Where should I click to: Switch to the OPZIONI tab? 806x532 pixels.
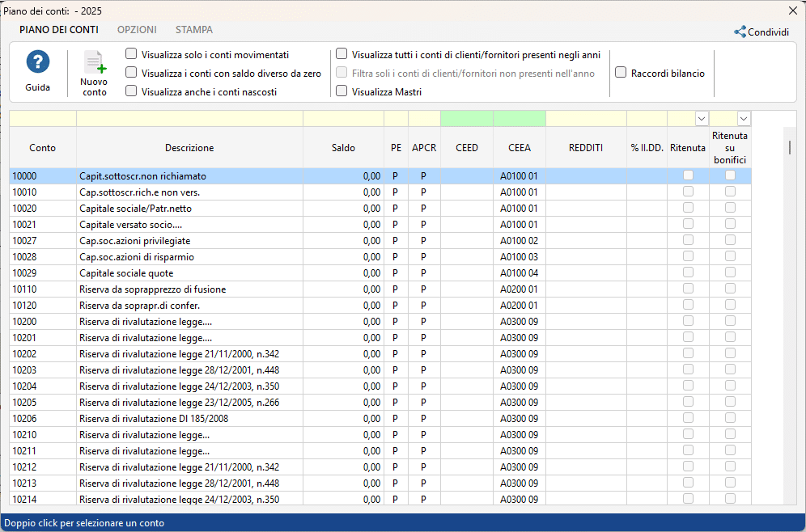point(137,30)
